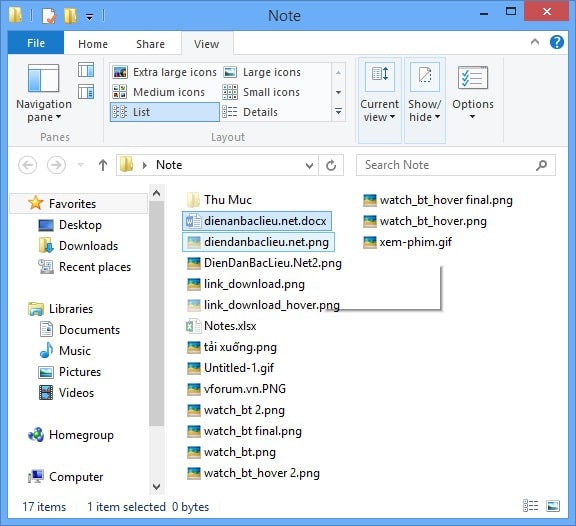Viewport: 576px width, 526px height.
Task: Go up one folder level
Action: [103, 165]
